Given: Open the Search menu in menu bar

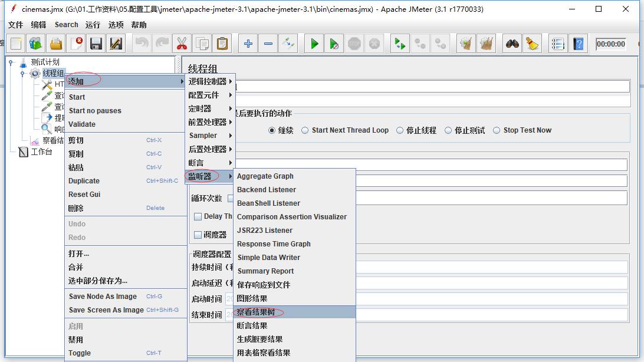Looking at the screenshot, I should (67, 25).
